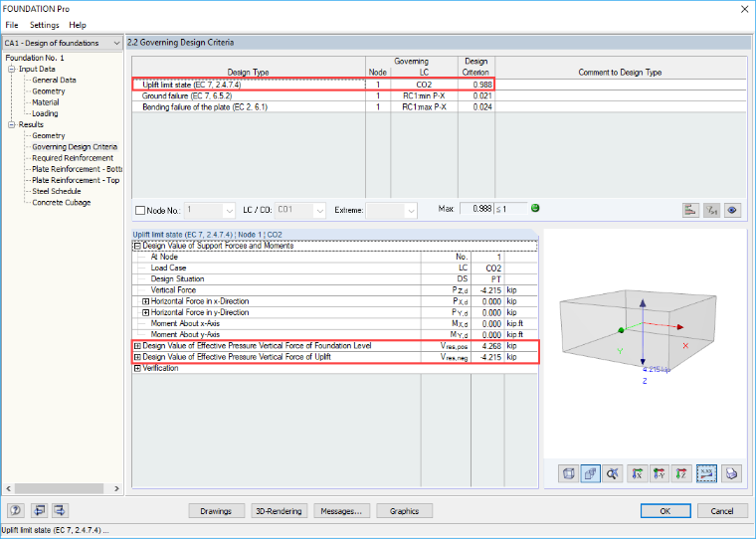Open the Node No. dropdown
The width and height of the screenshot is (756, 539).
(x=230, y=210)
